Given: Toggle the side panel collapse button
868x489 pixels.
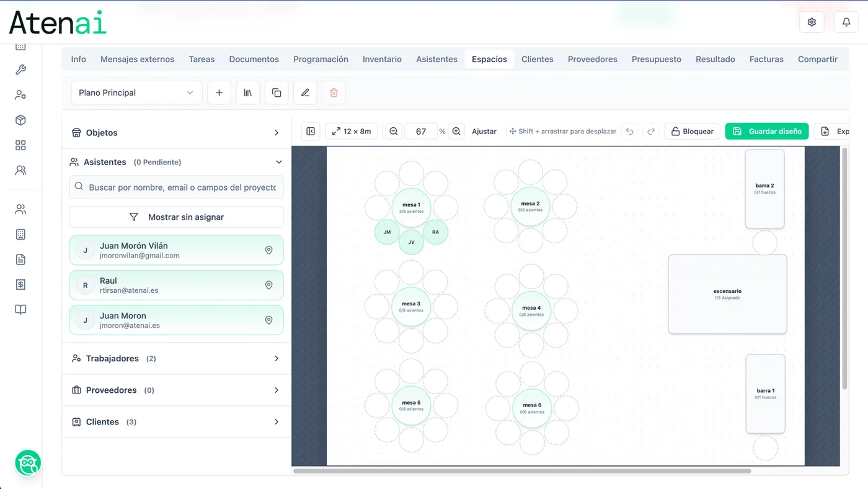Looking at the screenshot, I should tap(311, 132).
